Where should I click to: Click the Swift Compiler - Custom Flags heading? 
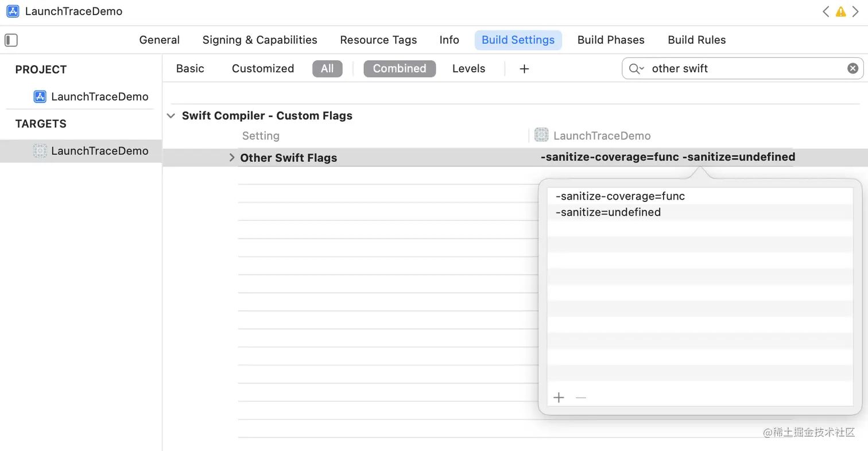[267, 116]
